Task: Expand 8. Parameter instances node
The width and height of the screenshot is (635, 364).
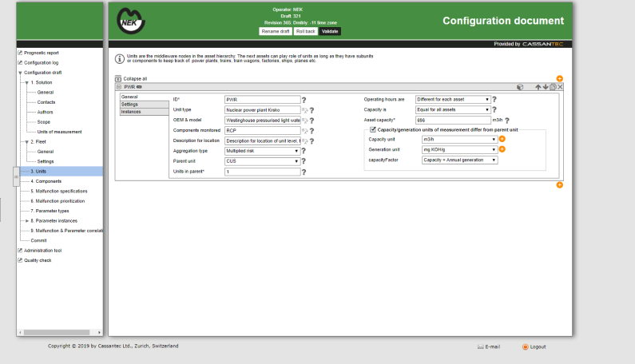Action: [x=27, y=221]
